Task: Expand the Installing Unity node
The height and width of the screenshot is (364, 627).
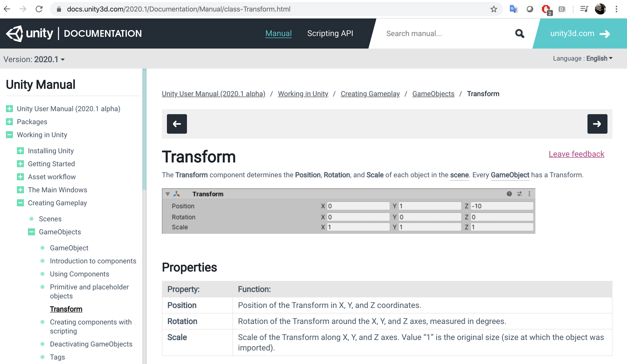Action: click(20, 151)
